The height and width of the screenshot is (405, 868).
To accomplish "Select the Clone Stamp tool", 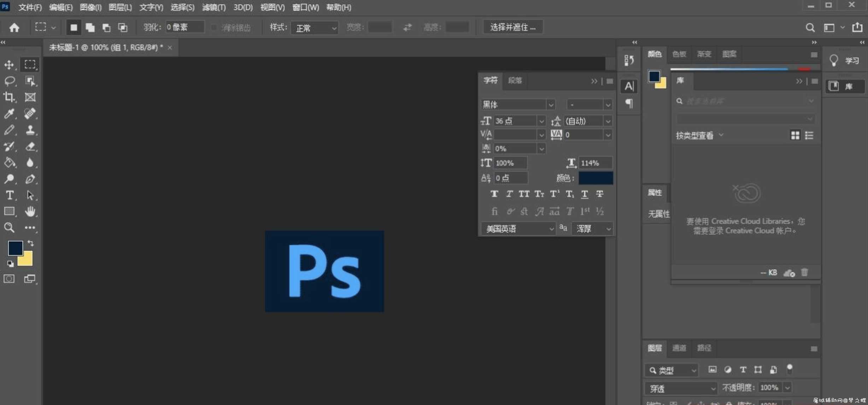I will [30, 130].
